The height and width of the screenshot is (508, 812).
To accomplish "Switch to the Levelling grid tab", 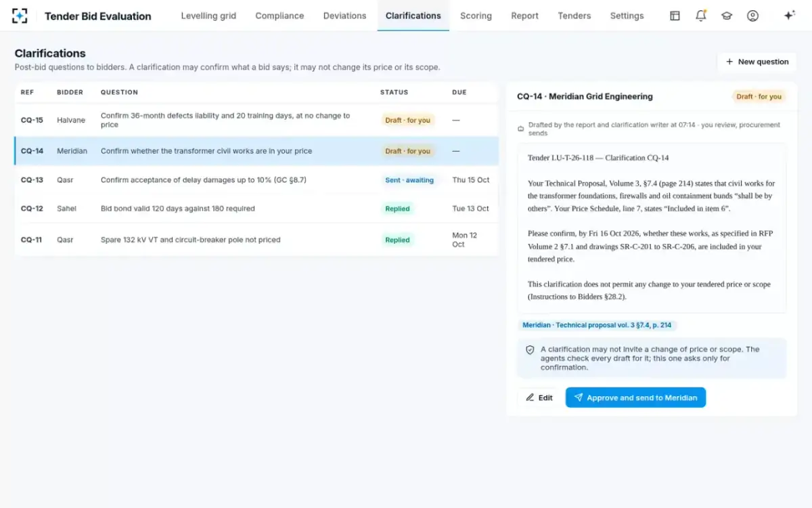I will 208,16.
